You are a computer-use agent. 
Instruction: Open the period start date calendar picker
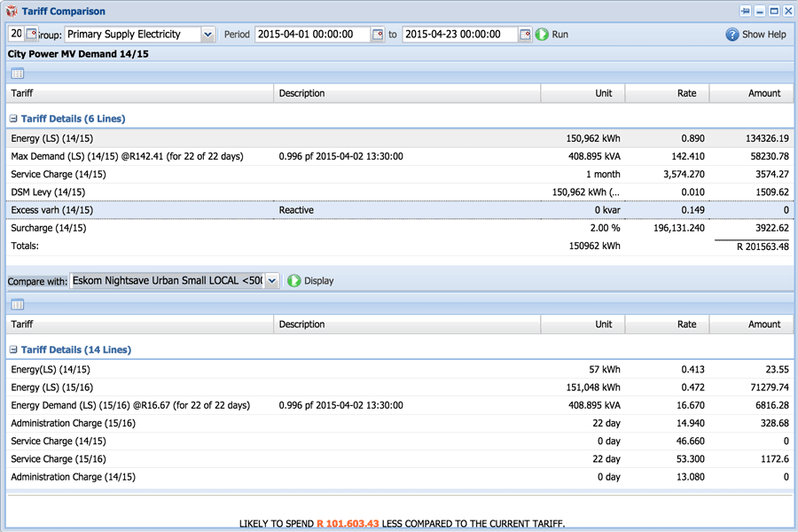(x=378, y=34)
